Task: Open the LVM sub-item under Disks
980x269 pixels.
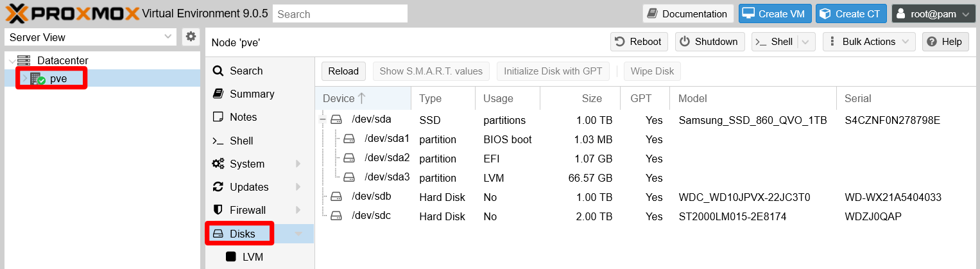Action: tap(259, 257)
